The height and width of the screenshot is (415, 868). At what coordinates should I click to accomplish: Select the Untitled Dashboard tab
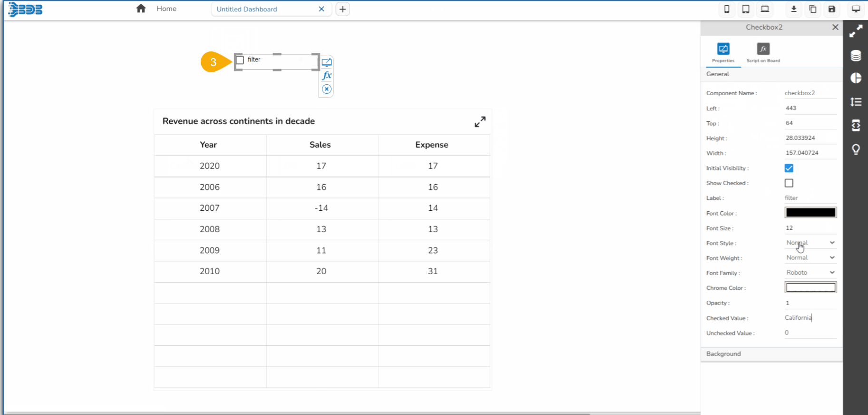(x=247, y=9)
